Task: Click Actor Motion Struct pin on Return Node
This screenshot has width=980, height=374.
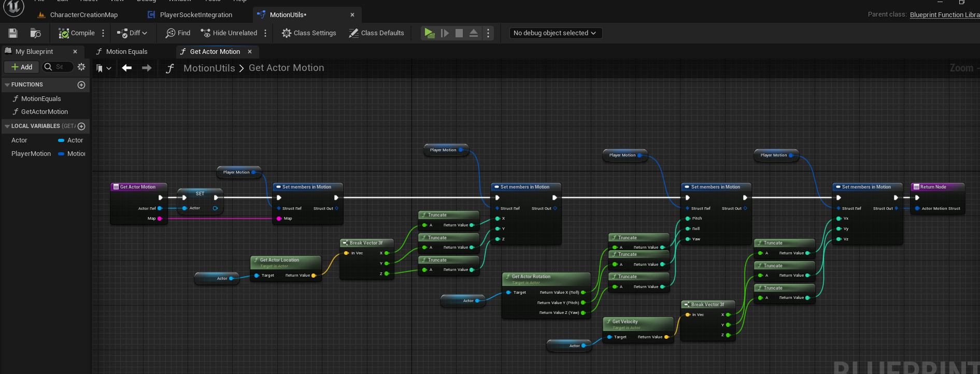Action: pyautogui.click(x=917, y=209)
